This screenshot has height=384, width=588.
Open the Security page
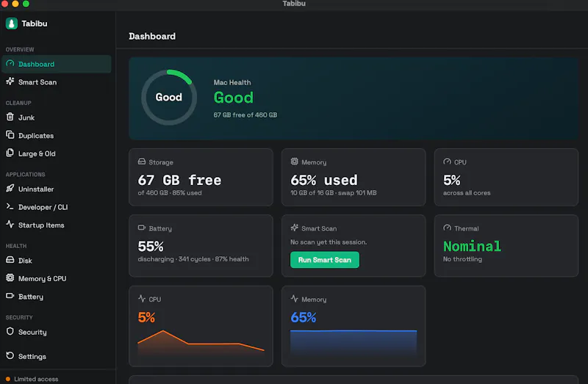[x=57, y=333]
